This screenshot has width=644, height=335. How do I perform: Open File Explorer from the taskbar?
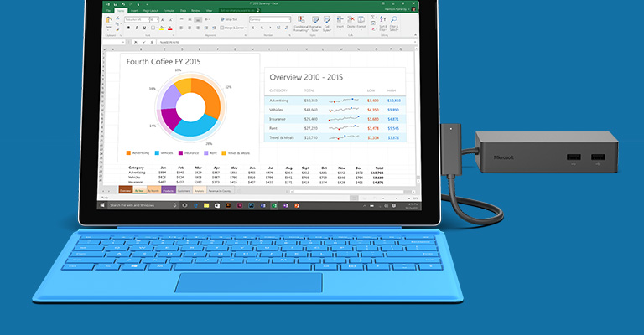point(206,205)
